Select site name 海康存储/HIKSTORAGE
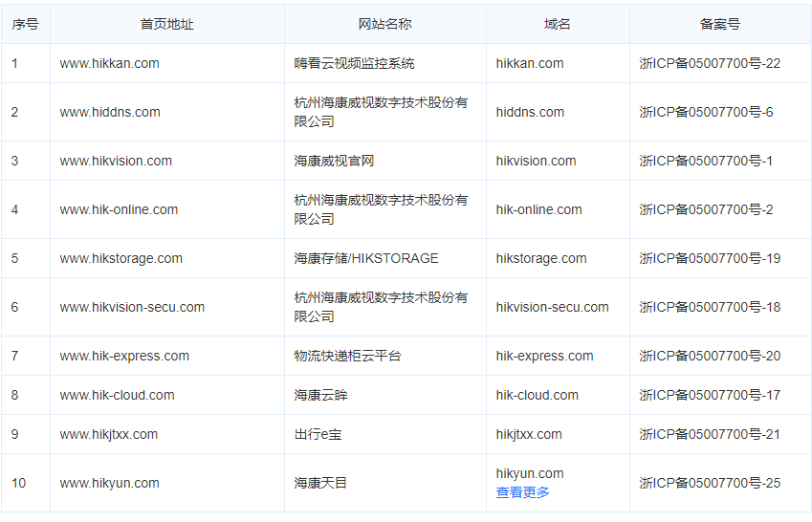The height and width of the screenshot is (522, 812). click(366, 258)
